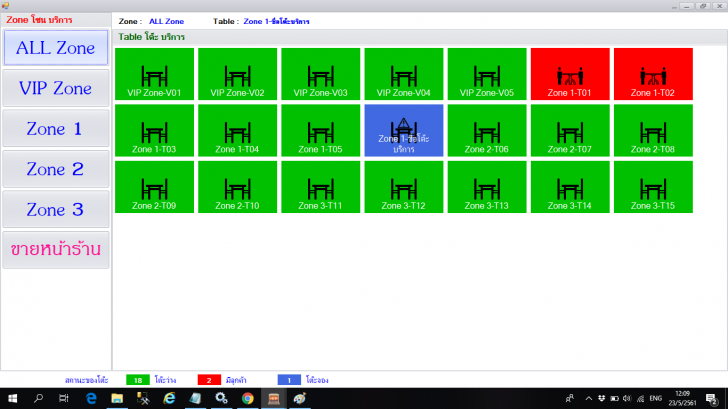Filter tables by VIP Zone

click(56, 88)
